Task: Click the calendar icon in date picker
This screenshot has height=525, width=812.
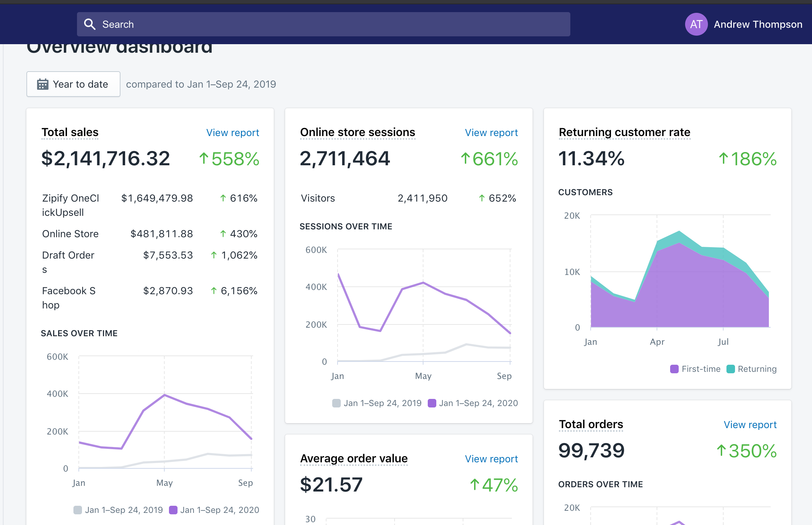Action: [43, 84]
